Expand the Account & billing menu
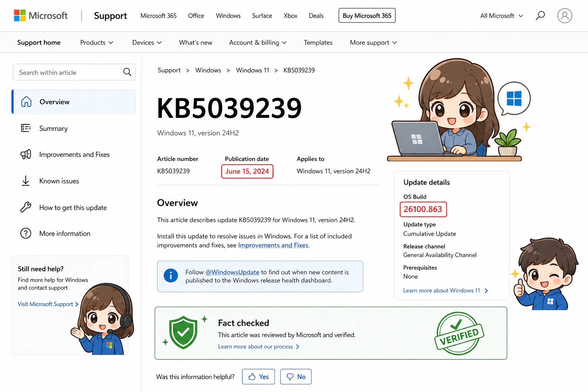This screenshot has height=392, width=588. coord(258,42)
